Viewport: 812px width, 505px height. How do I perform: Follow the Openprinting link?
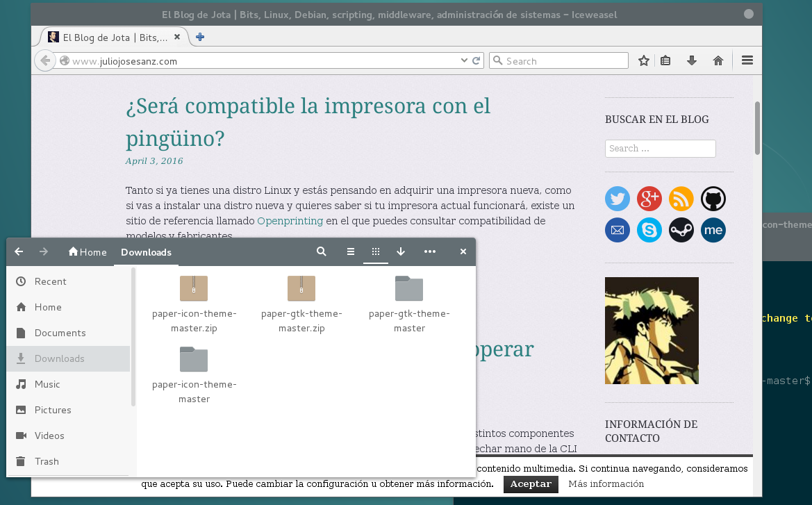pyautogui.click(x=290, y=221)
